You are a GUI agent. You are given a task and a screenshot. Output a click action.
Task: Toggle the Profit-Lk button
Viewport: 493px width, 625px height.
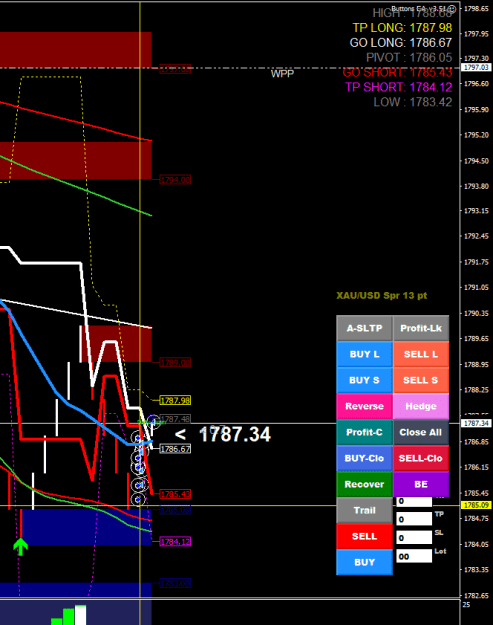pyautogui.click(x=421, y=328)
